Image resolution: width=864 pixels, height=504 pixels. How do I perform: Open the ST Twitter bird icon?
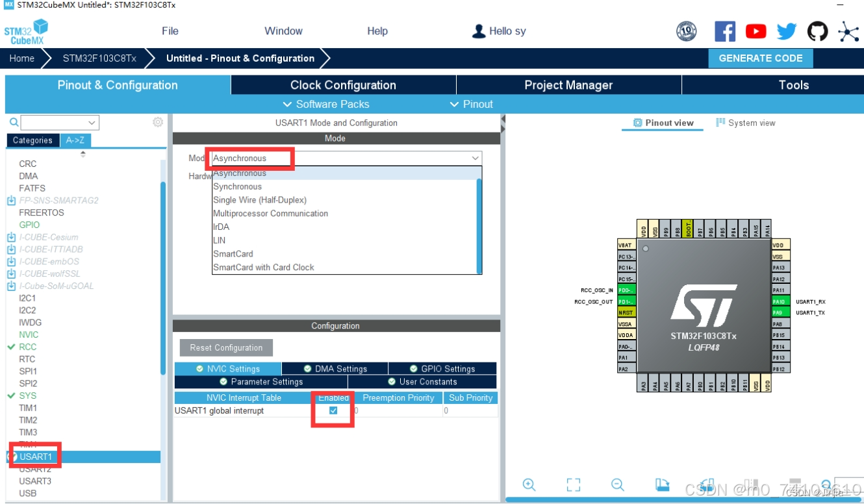click(x=787, y=31)
